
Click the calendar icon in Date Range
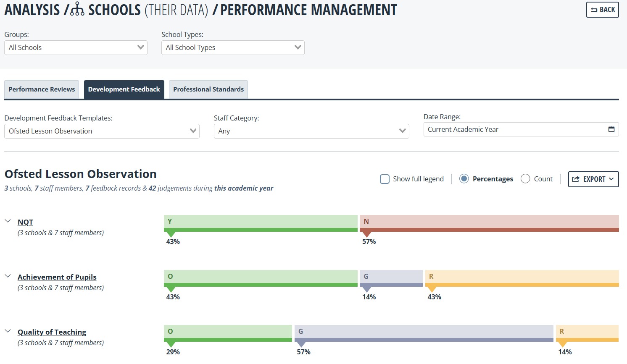(x=611, y=129)
